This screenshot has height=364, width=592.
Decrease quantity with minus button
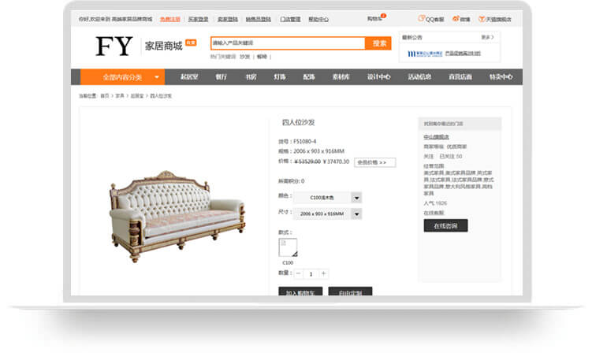coord(298,273)
